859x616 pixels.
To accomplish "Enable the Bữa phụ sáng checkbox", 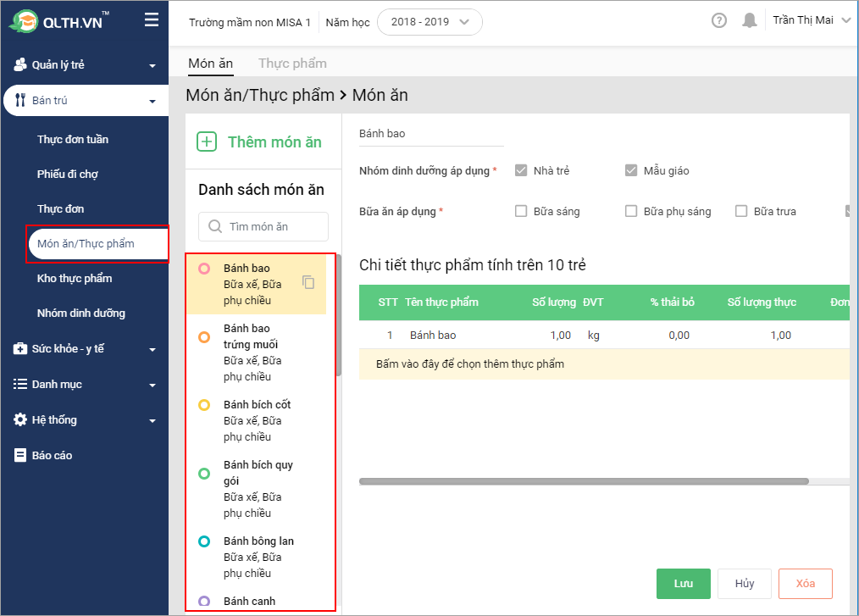I will click(x=631, y=211).
